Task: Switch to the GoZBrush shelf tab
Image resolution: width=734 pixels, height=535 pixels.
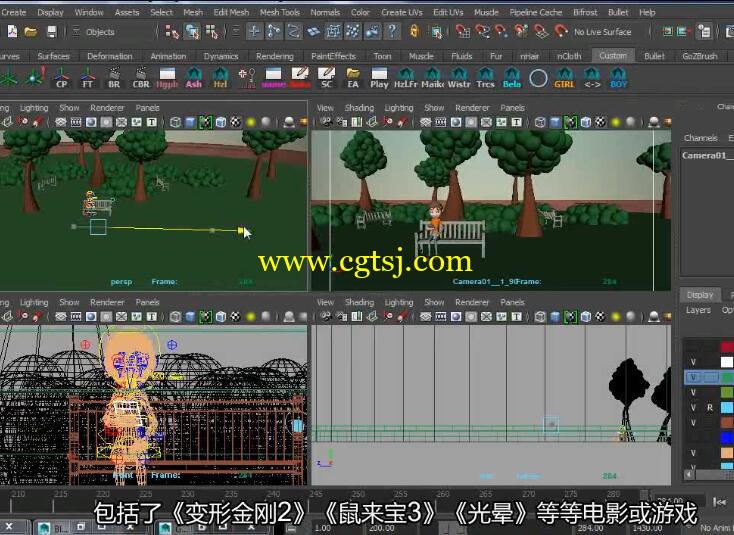Action: click(x=699, y=56)
